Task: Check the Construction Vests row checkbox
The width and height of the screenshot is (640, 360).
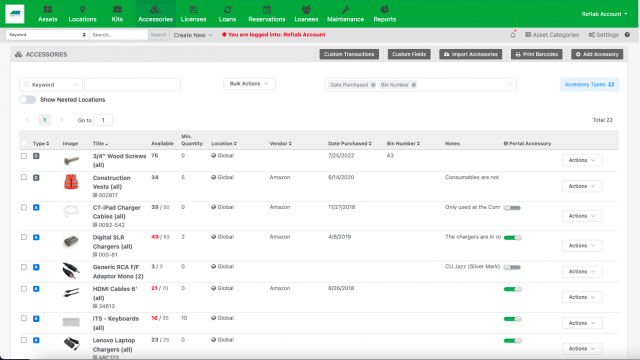Action: [x=24, y=178]
